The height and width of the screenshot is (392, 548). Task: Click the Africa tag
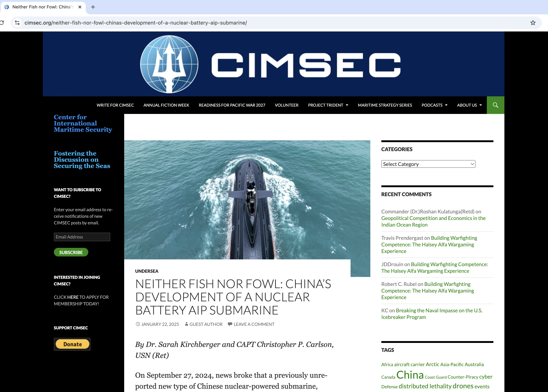[x=387, y=365]
